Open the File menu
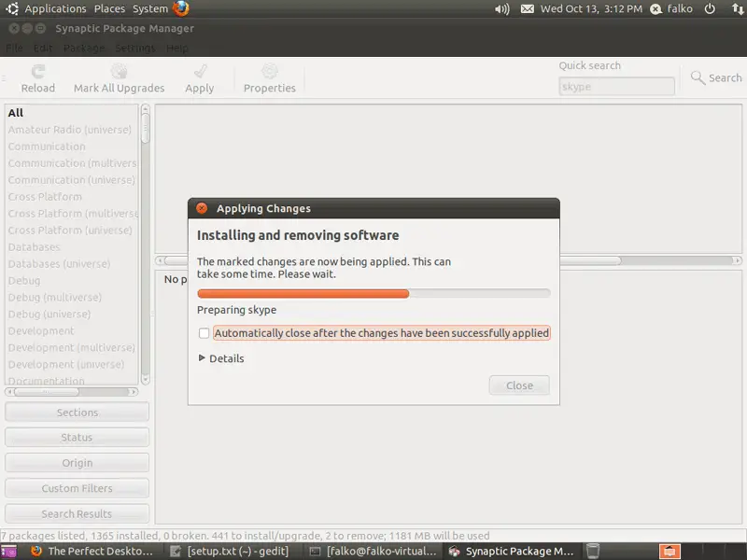The image size is (747, 560). click(x=14, y=49)
